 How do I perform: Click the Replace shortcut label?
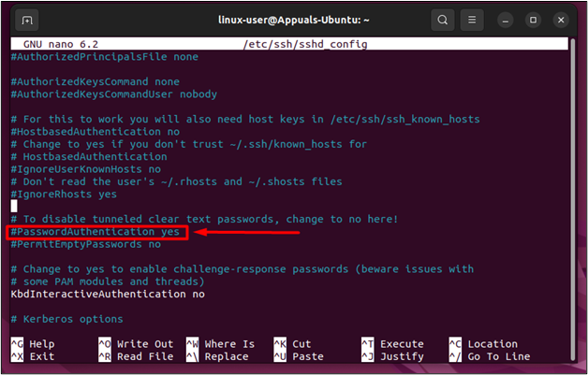[x=226, y=356]
